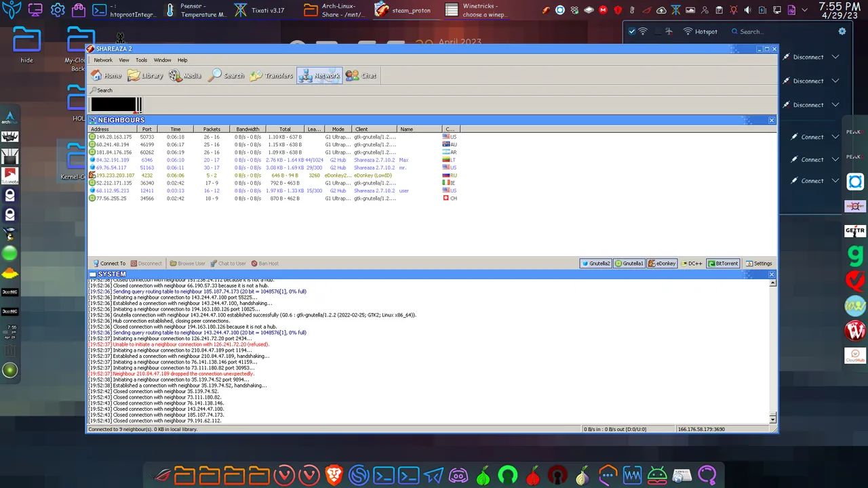Click the thermometer tray icon
This screenshot has height=488, width=868.
tap(632, 10)
